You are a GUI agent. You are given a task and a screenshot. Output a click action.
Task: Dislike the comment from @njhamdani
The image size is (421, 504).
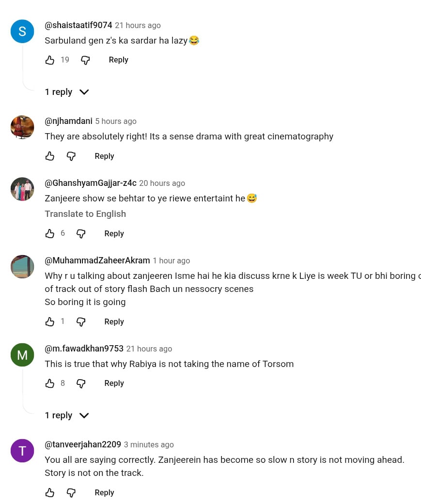tap(71, 156)
